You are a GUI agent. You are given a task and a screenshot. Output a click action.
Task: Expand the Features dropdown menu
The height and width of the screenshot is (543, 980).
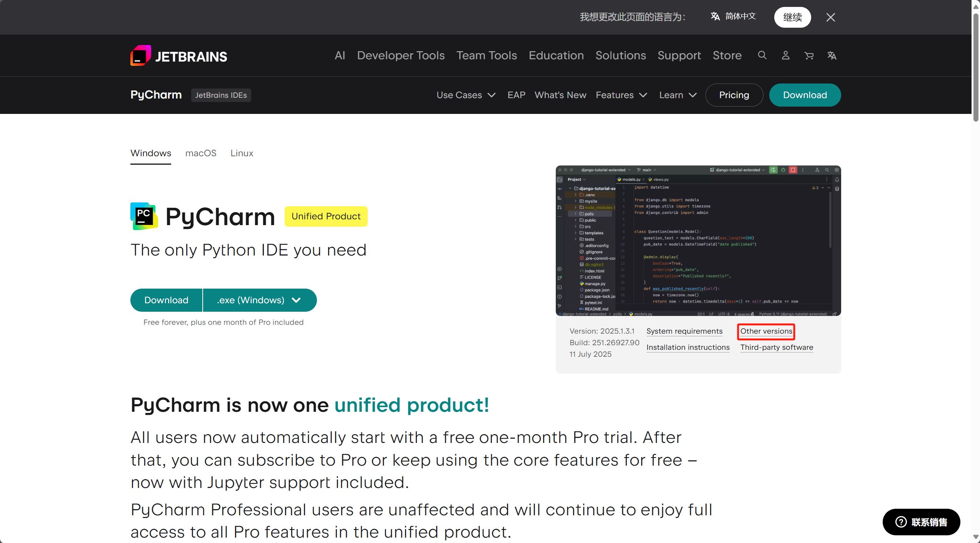point(621,95)
